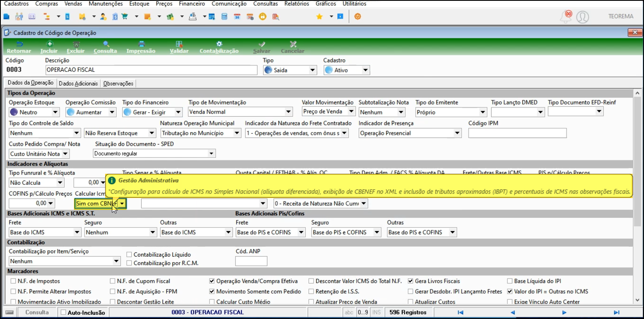Go to next record arrow
644x319 pixels.
564,312
